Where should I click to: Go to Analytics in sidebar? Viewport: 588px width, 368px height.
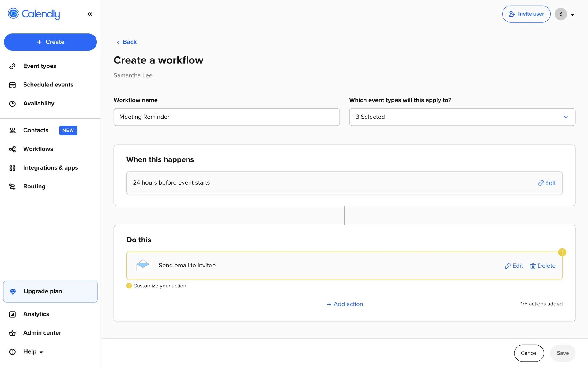click(36, 314)
